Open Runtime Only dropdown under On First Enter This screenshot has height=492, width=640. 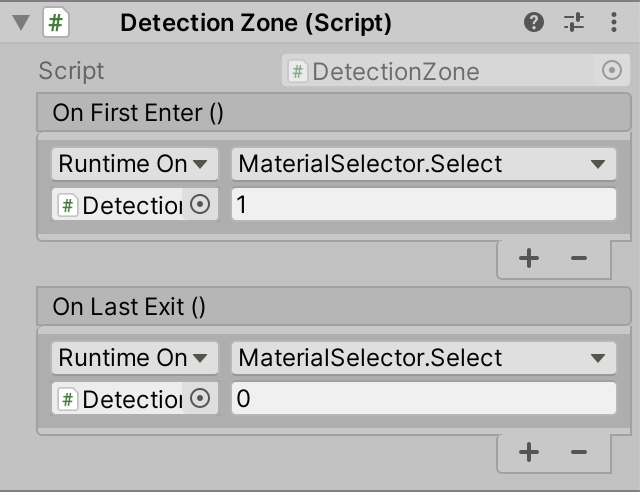click(133, 164)
